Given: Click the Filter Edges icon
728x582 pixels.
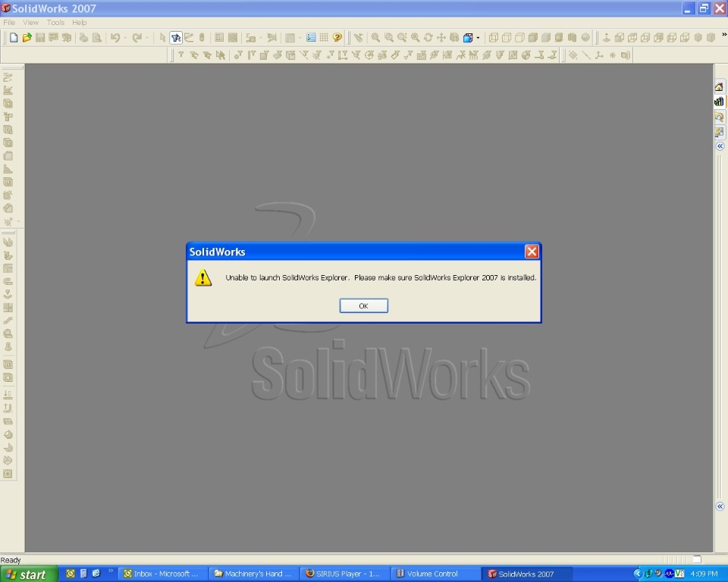Looking at the screenshot, I should 251,55.
